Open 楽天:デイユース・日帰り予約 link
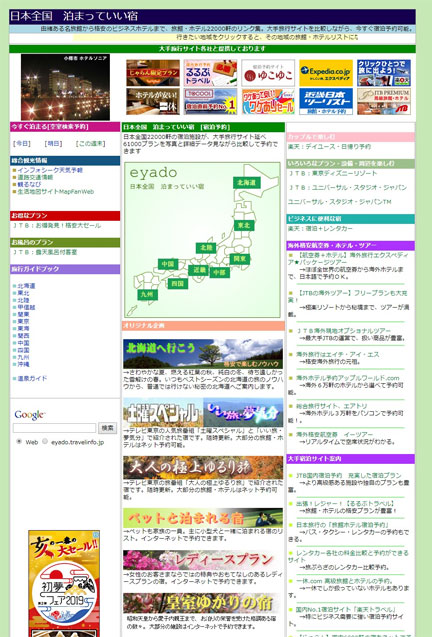The image size is (432, 637). (x=329, y=147)
